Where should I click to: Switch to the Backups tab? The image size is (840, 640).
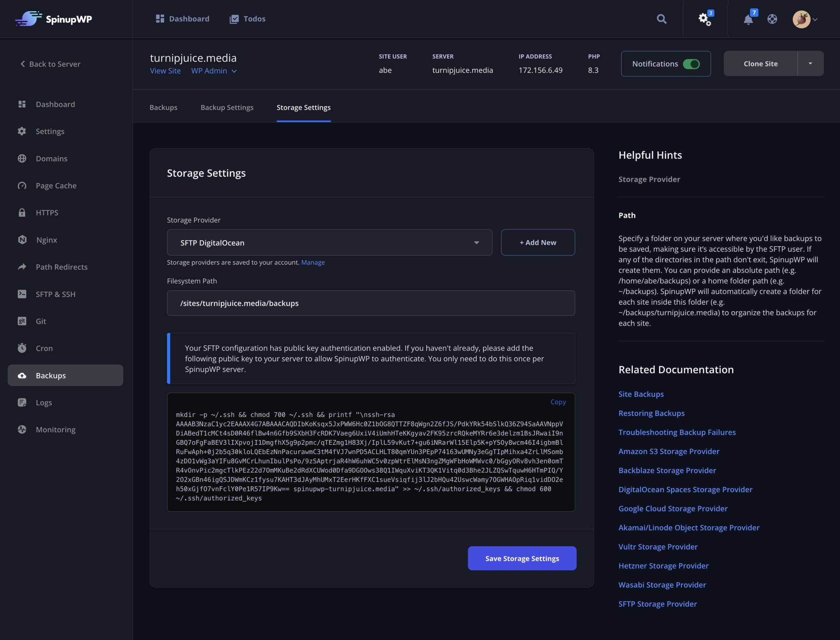[163, 107]
